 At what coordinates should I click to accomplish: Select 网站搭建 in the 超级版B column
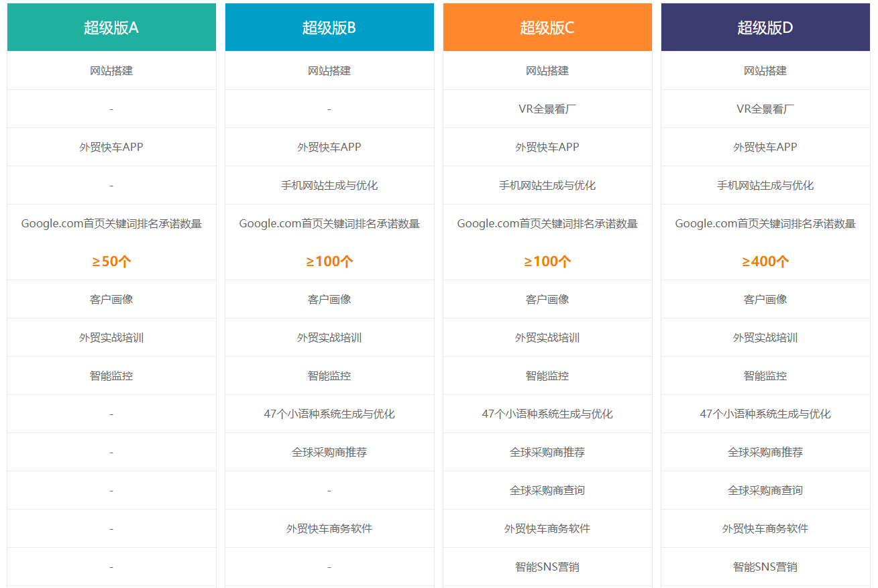click(x=329, y=70)
